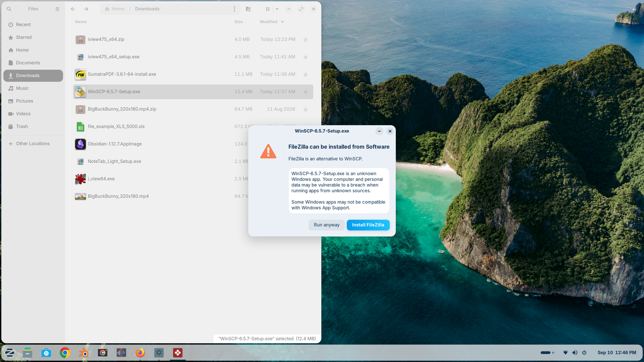Sort by the Modified column header
The image size is (644, 362).
tap(272, 22)
